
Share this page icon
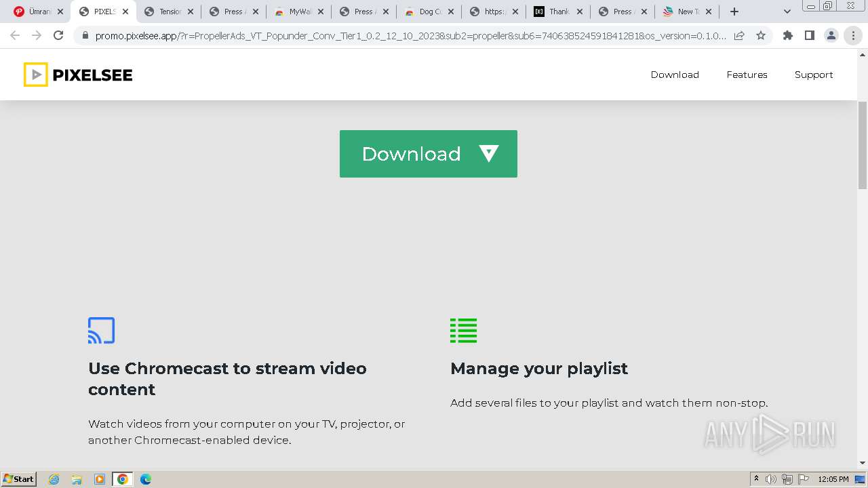click(739, 35)
